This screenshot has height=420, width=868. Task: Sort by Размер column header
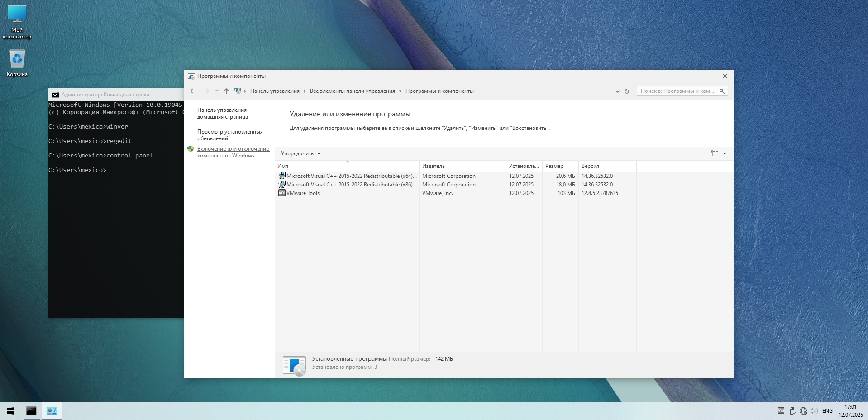(x=560, y=166)
